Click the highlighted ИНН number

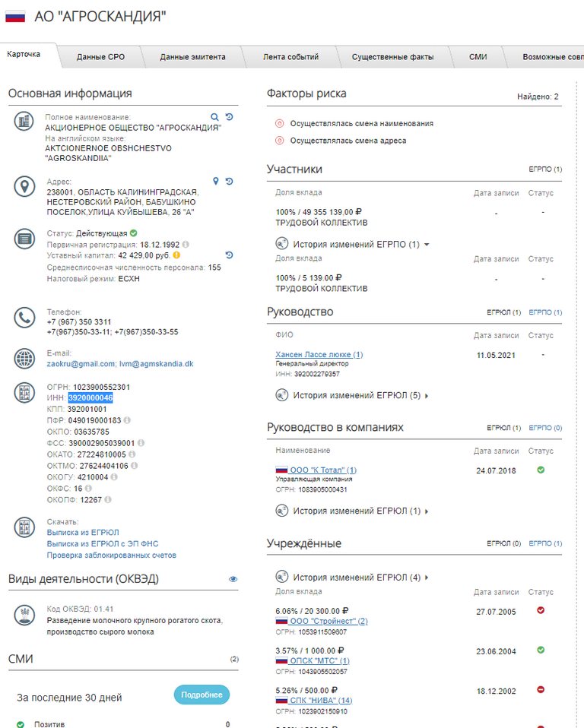[x=90, y=398]
